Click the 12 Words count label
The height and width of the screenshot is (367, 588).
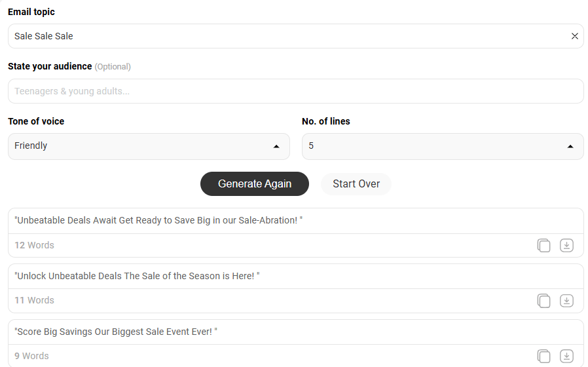pyautogui.click(x=34, y=245)
